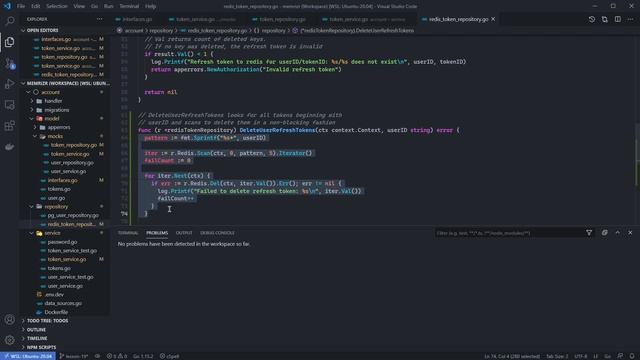The image size is (640, 360).
Task: Click the Problems panel filter icon
Action: click(x=589, y=233)
